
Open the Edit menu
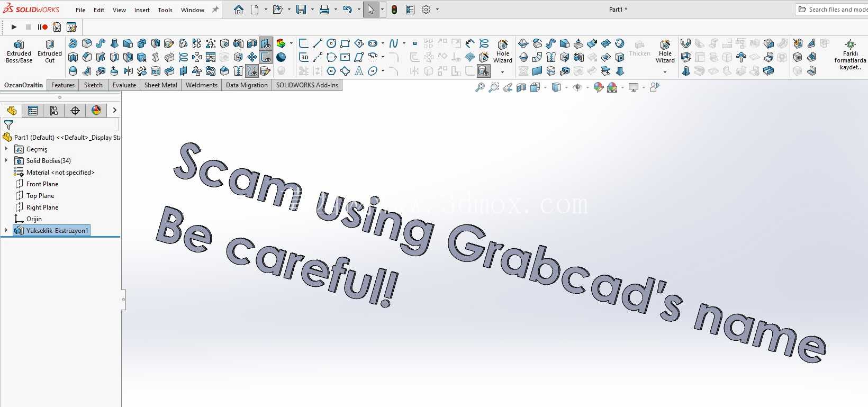[x=99, y=10]
